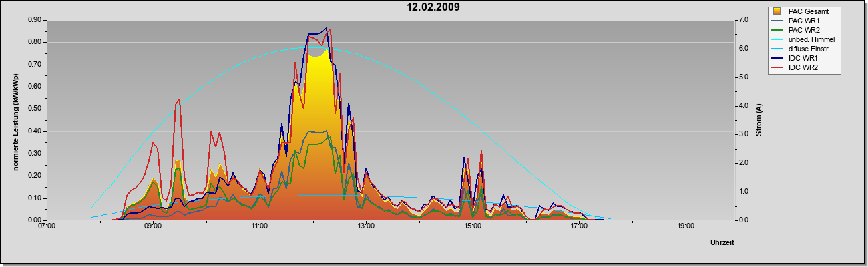Click the 17:00 time axis label

coord(579,226)
